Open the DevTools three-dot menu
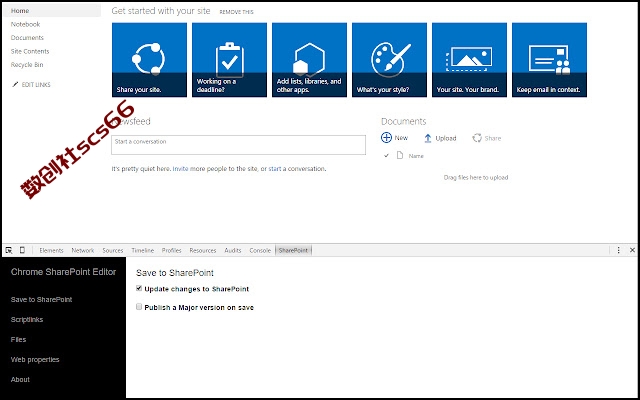640x400 pixels. [x=618, y=250]
